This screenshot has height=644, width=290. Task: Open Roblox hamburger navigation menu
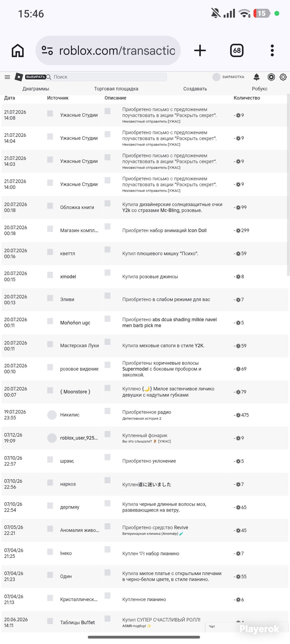(8, 77)
